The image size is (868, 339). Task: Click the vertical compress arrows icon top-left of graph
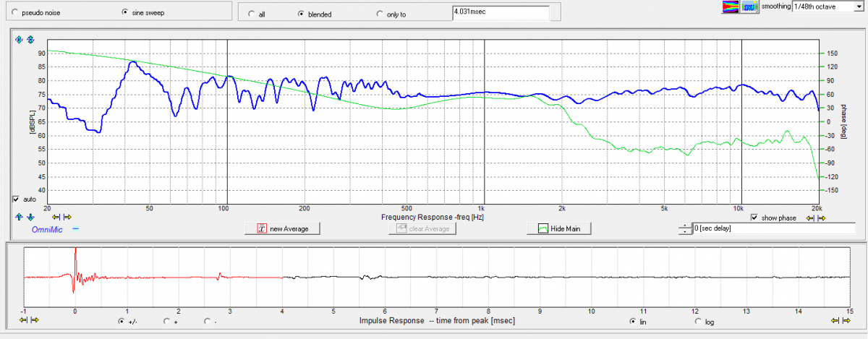pos(30,39)
